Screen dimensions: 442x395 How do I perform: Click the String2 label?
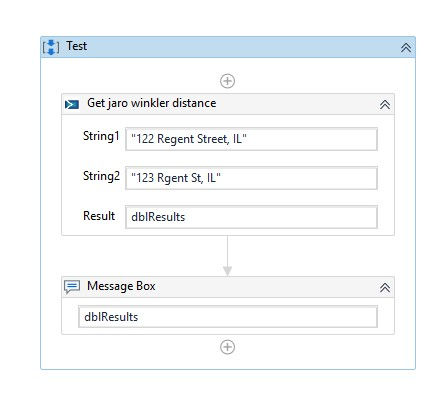pos(101,176)
